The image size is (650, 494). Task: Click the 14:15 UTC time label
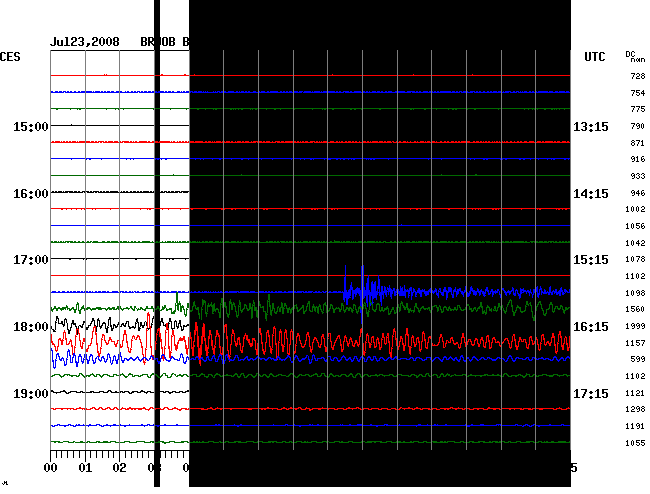(591, 194)
